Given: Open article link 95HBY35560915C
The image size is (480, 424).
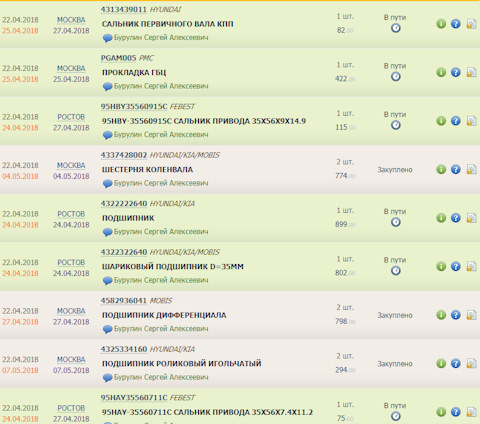Looking at the screenshot, I should click(134, 107).
